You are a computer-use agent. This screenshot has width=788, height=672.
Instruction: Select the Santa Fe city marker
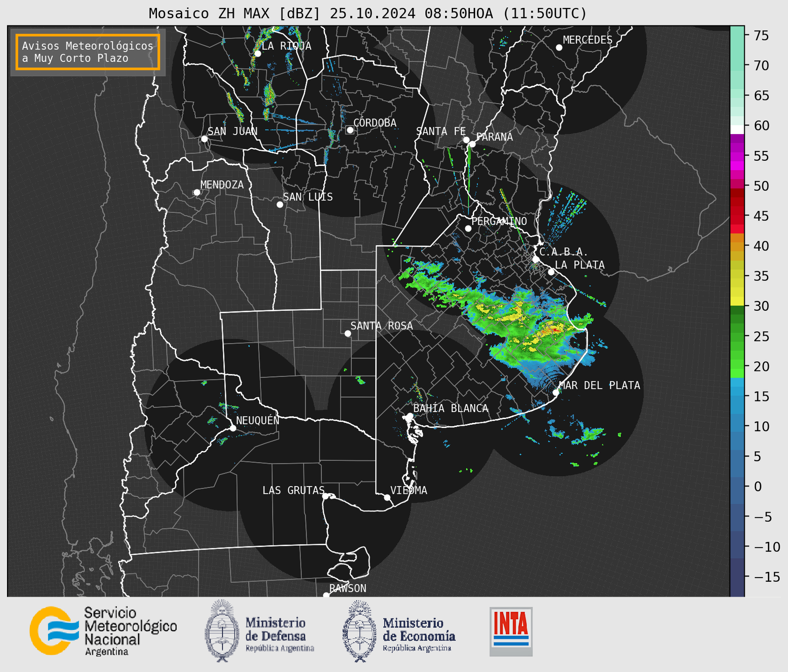point(466,140)
